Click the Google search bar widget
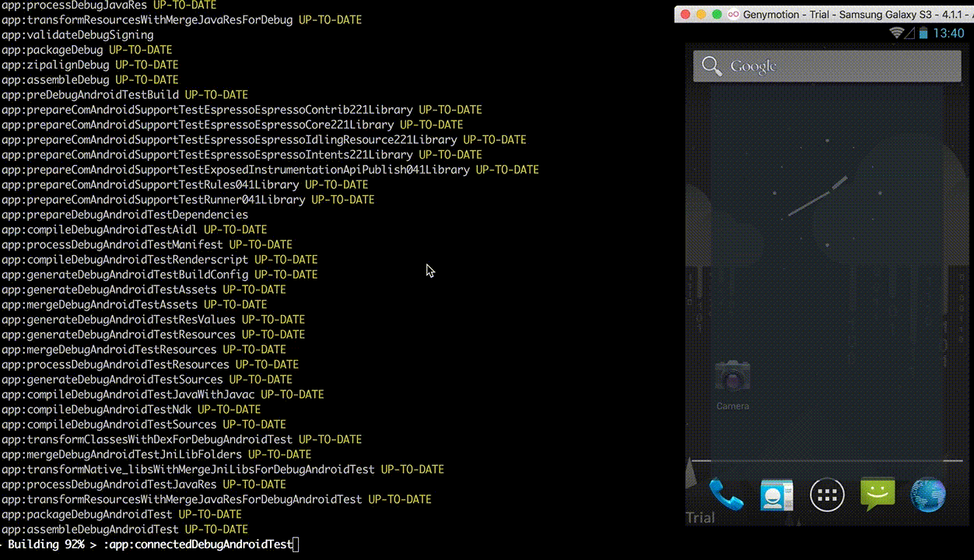974x560 pixels. point(827,66)
